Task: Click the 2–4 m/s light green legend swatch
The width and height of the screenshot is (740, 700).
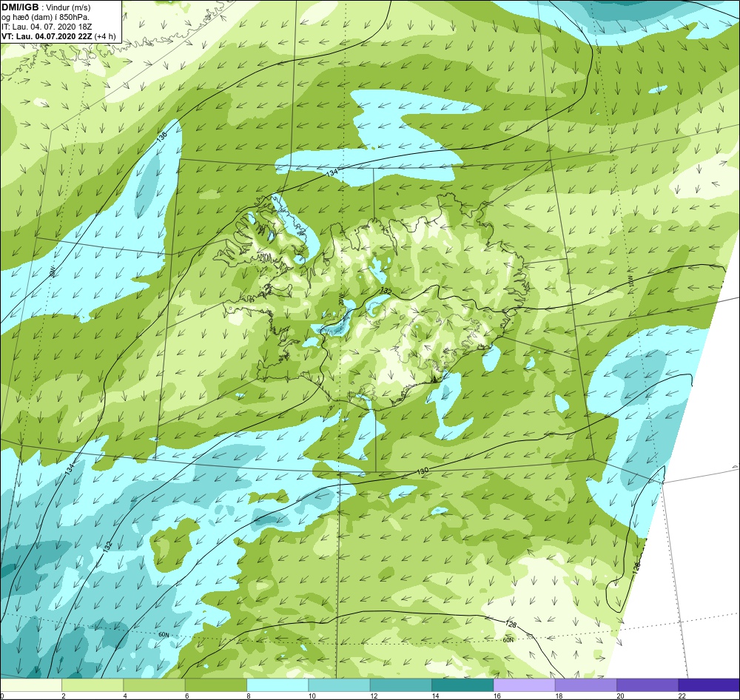Action: coord(92,685)
